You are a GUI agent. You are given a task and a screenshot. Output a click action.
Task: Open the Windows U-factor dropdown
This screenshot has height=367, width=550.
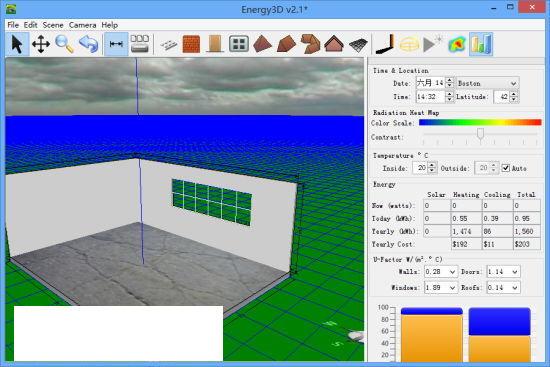click(x=441, y=287)
